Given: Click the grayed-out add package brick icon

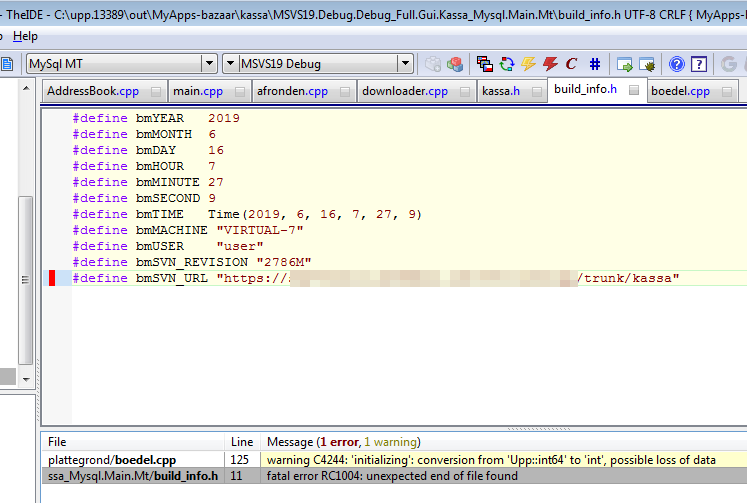Looking at the screenshot, I should tap(433, 64).
